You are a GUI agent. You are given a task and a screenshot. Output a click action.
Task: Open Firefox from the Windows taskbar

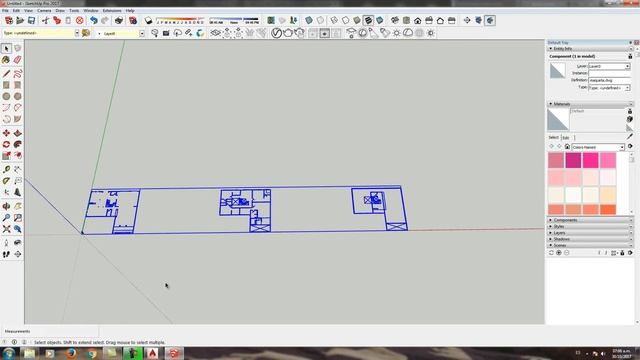point(71,353)
